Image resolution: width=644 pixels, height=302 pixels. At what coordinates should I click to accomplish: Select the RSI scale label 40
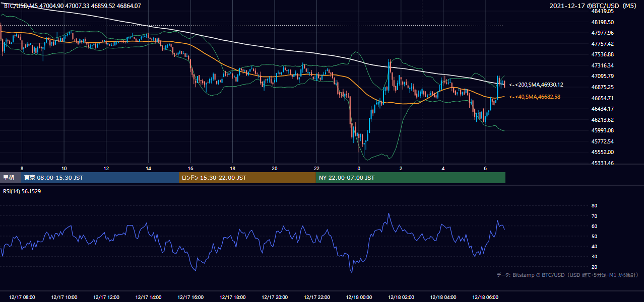pos(594,246)
